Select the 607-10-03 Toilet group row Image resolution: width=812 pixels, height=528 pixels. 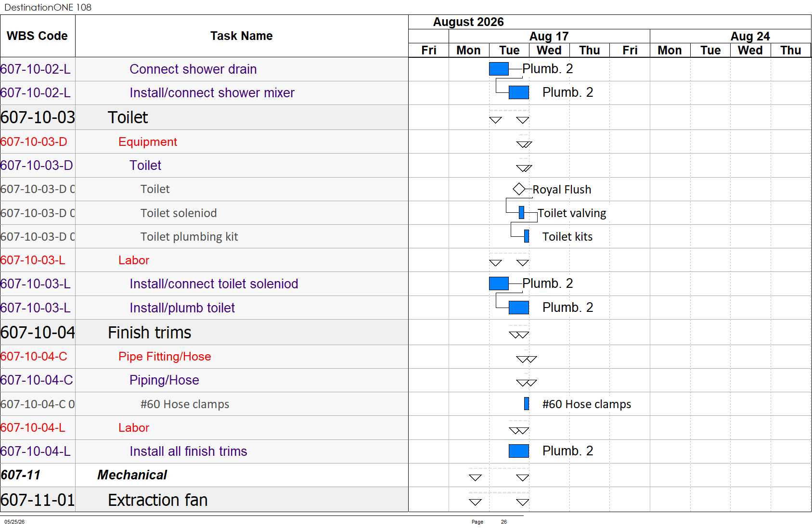(x=204, y=117)
